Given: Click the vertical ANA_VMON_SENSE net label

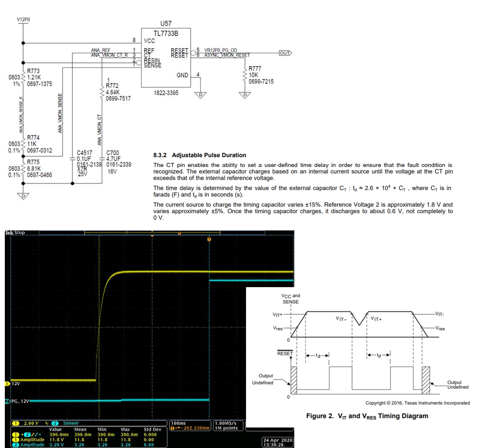Looking at the screenshot, I should click(60, 113).
